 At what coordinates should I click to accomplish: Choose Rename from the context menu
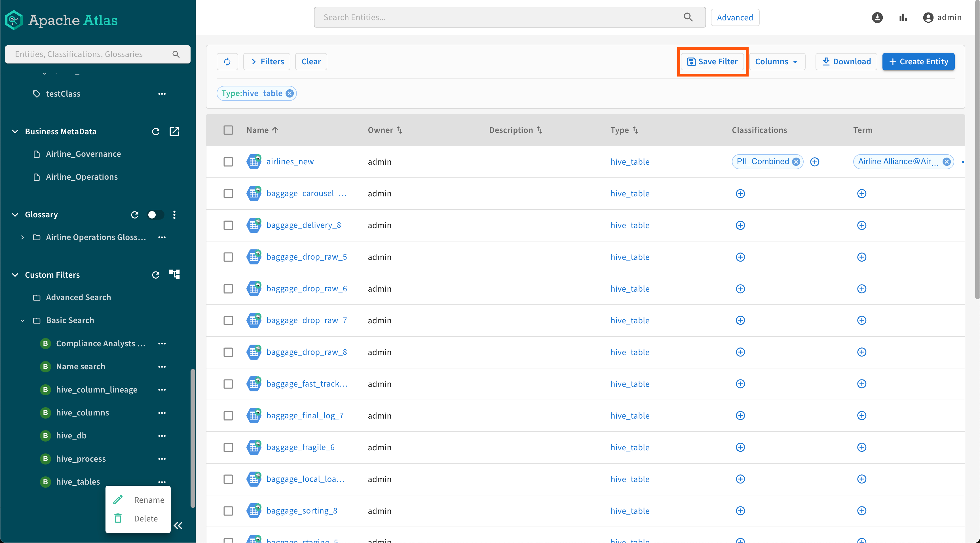tap(149, 500)
